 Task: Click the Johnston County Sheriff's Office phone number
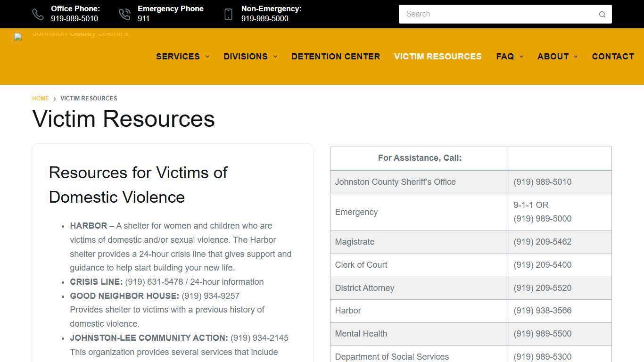point(542,182)
